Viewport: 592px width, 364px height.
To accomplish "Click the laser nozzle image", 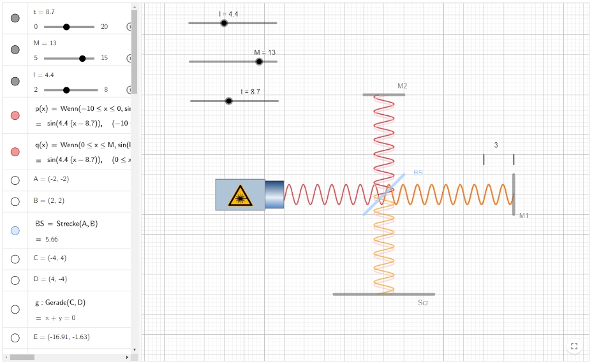I will click(x=274, y=194).
